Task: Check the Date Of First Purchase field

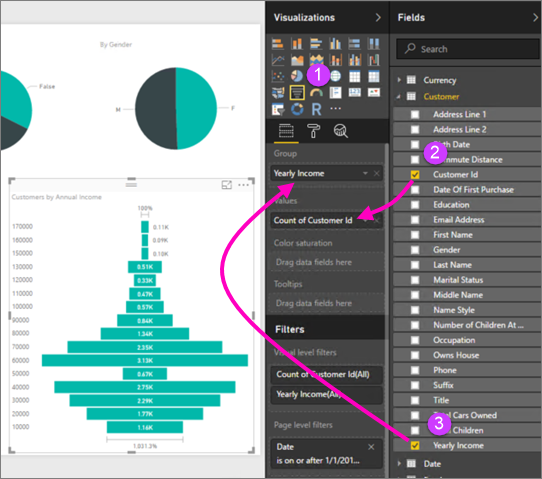Action: click(x=415, y=189)
